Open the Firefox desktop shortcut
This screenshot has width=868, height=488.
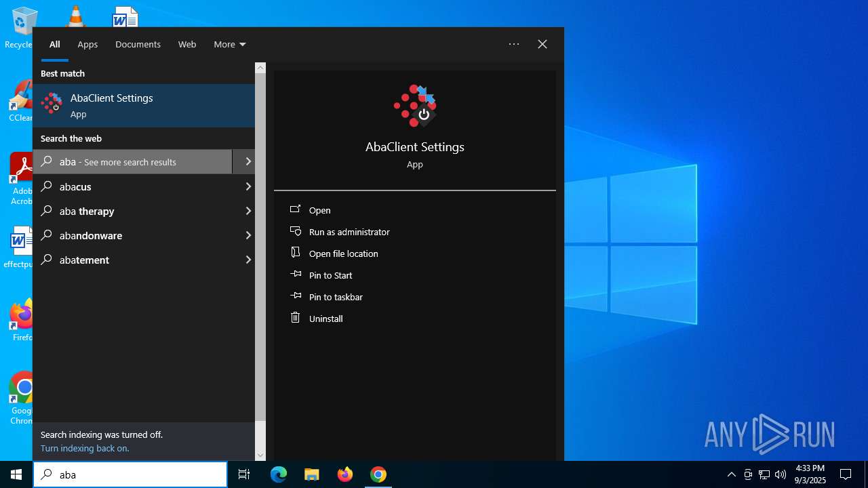[x=22, y=321]
